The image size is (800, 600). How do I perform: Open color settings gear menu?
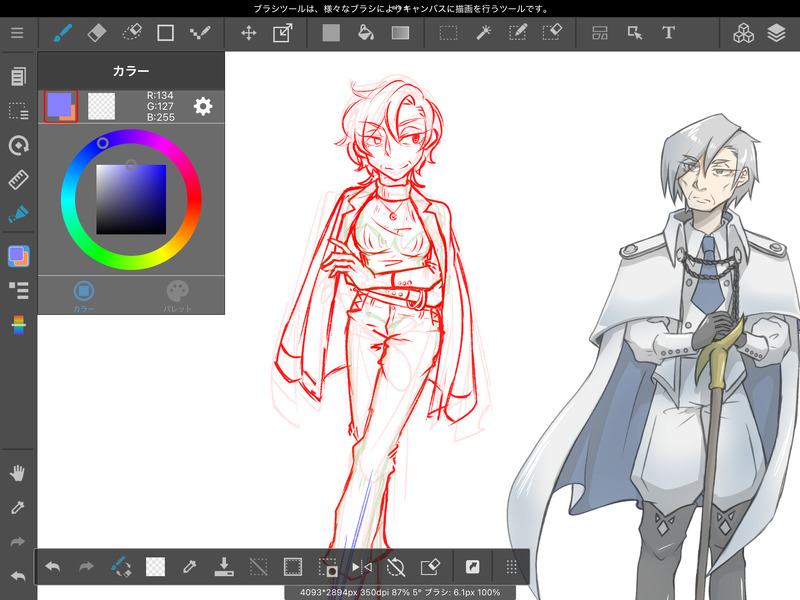(203, 106)
